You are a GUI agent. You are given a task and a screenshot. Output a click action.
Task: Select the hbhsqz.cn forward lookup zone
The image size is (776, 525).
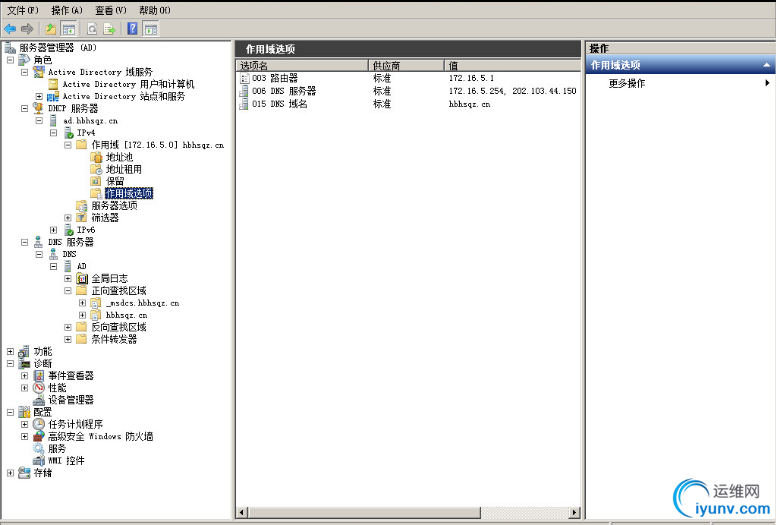point(126,315)
